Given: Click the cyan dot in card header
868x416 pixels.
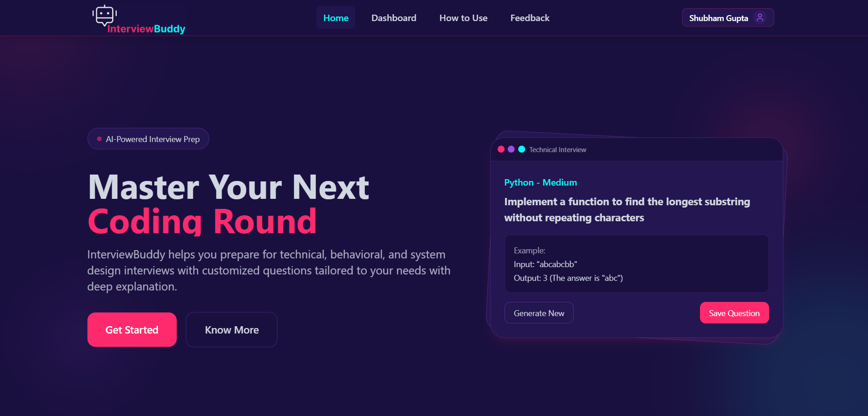Looking at the screenshot, I should pyautogui.click(x=521, y=149).
